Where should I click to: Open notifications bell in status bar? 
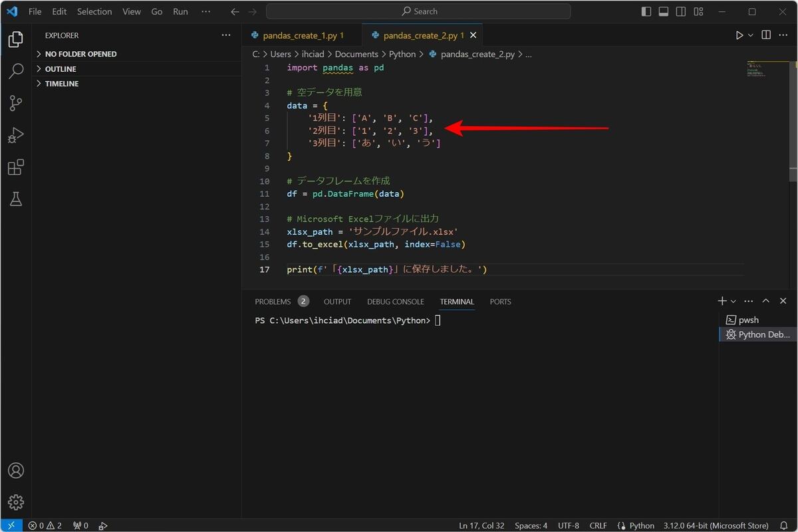pyautogui.click(x=785, y=525)
